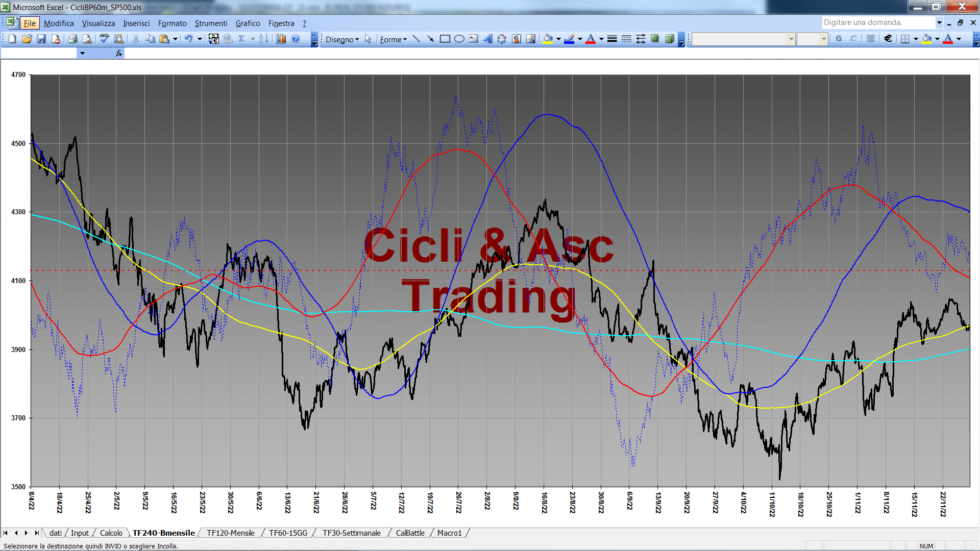Apply blue Line Color swatch

pos(570,39)
